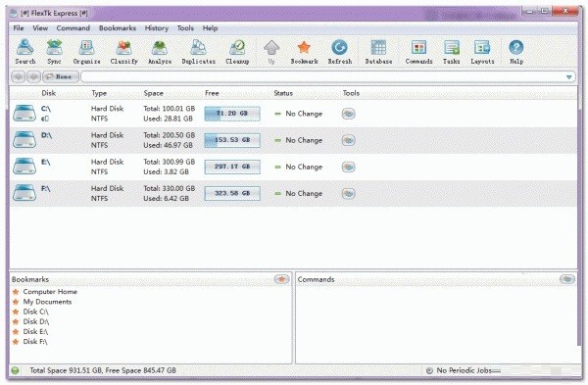
Task: Click the D:\ free space bar
Action: pyautogui.click(x=232, y=140)
